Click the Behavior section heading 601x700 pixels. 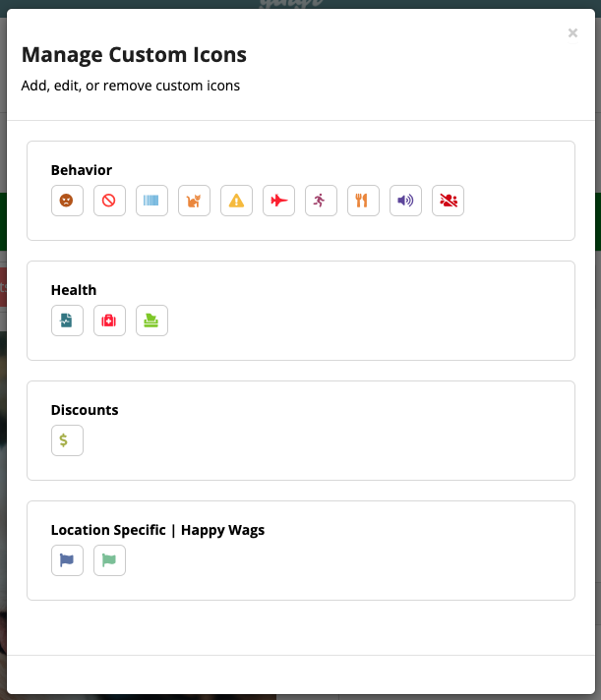click(82, 170)
